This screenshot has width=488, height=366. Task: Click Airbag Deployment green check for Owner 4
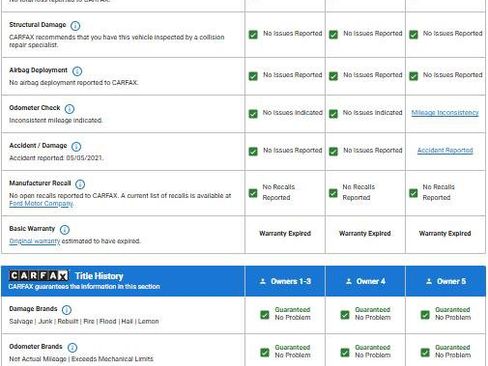pyautogui.click(x=333, y=76)
